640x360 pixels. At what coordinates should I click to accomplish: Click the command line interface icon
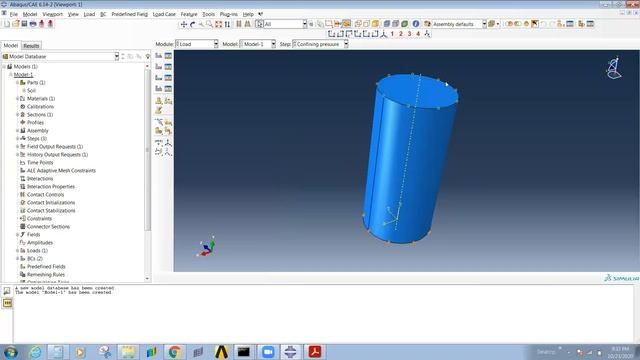pos(7,303)
